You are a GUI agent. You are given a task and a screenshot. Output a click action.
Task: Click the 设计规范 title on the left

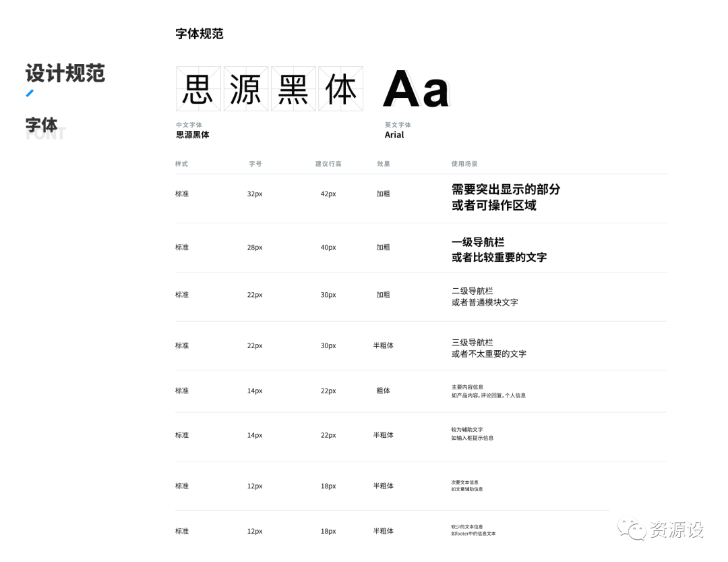tap(65, 73)
